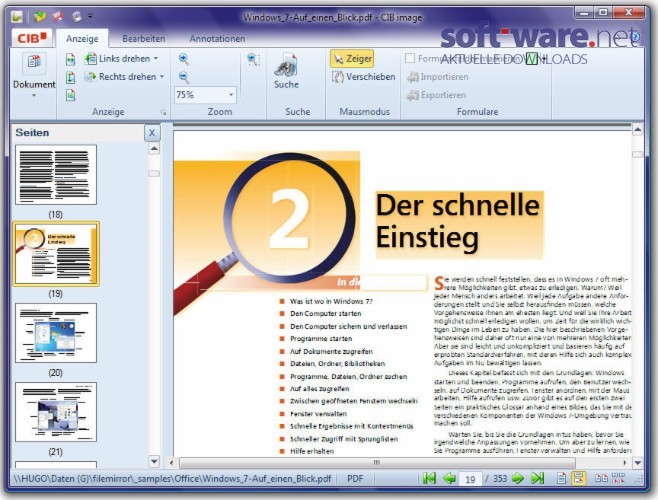
Task: Switch to multi-page thumbnail grid layout
Action: 618,478
